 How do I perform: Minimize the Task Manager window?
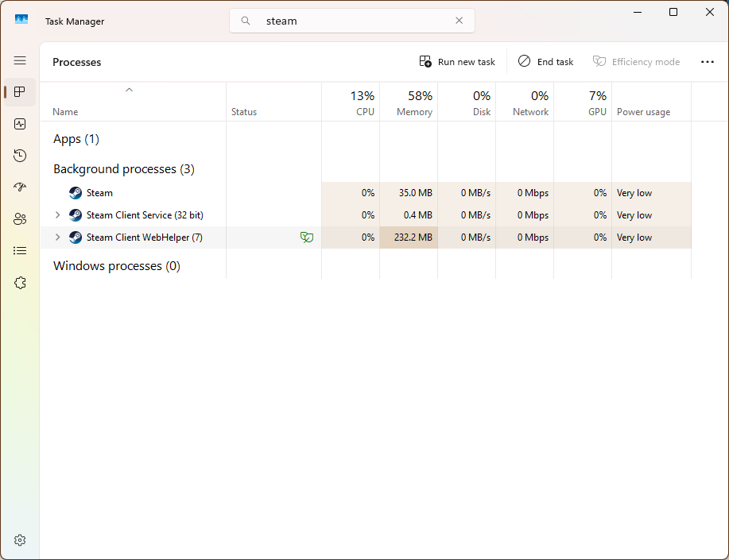click(x=638, y=12)
